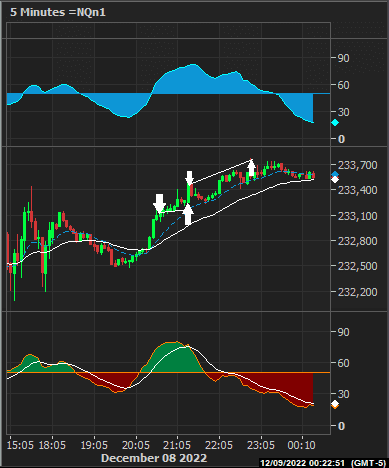Click the "5 Minutes =NQn1" chart title

click(58, 12)
